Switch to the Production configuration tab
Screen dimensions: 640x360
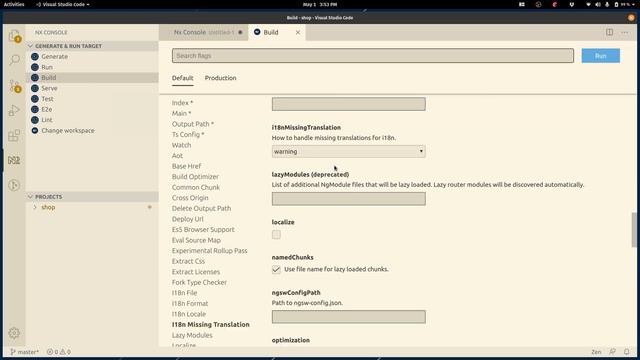(220, 78)
